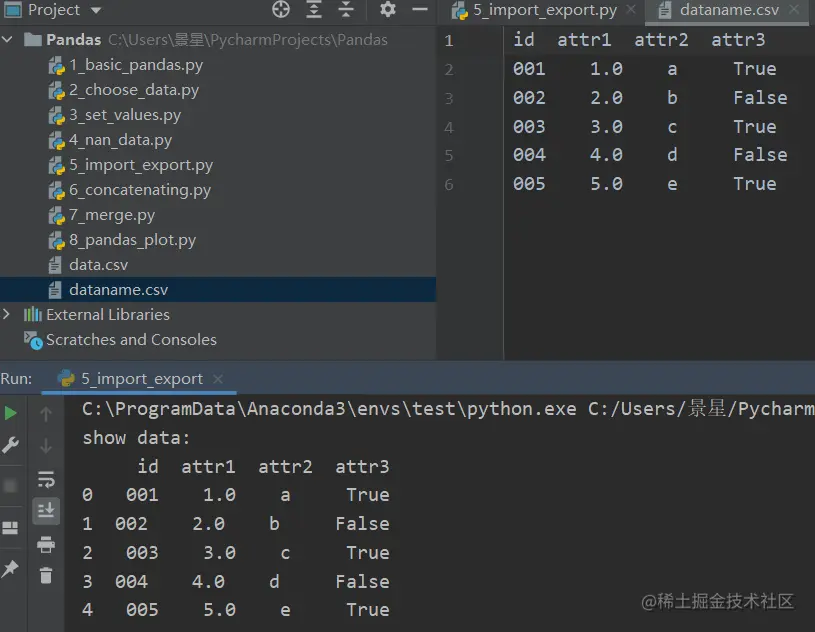Click CSV file icon next to data.csv

pos(55,265)
